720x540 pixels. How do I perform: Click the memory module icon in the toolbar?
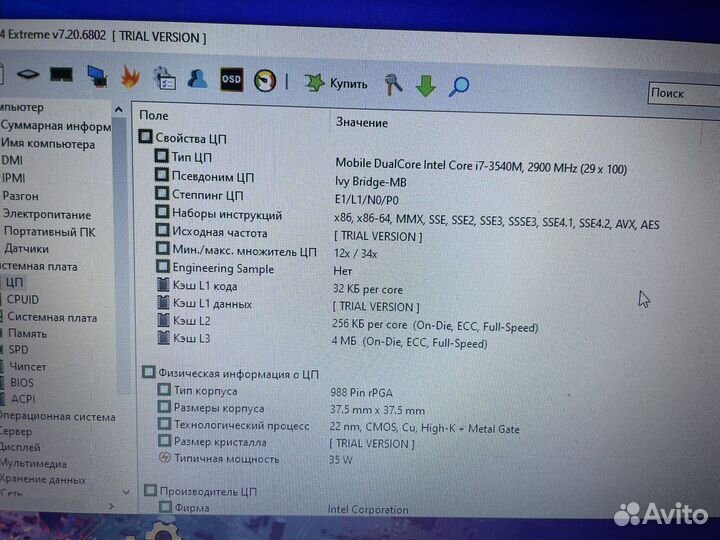(x=61, y=75)
